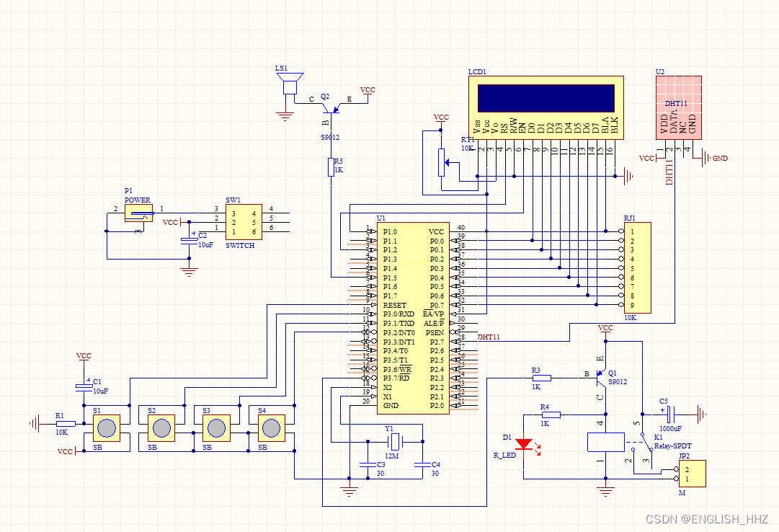Select the R1 10K resistor
Viewport: 779px width, 532px height.
click(66, 424)
